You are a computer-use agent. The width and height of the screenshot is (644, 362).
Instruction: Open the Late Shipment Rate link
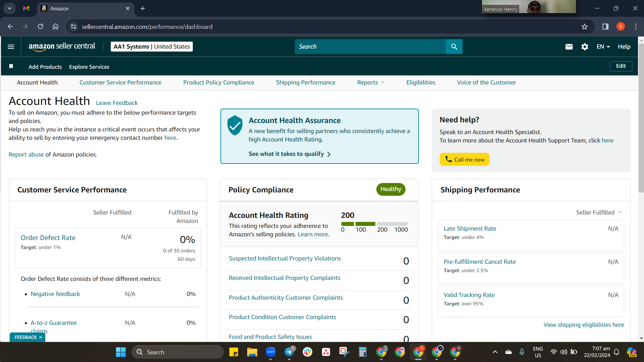[470, 229]
